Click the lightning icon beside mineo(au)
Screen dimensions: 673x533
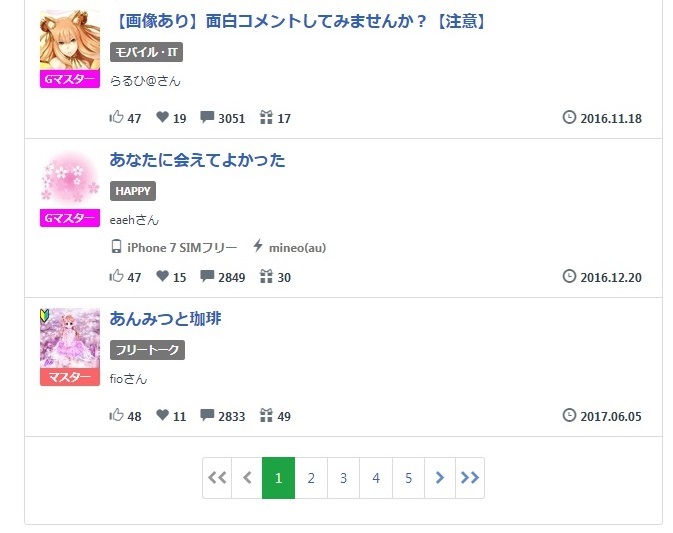pos(258,246)
